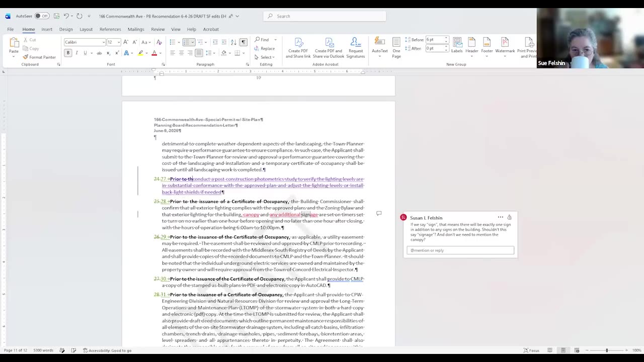Toggle Bold formatting
This screenshot has width=644, height=362.
(68, 53)
